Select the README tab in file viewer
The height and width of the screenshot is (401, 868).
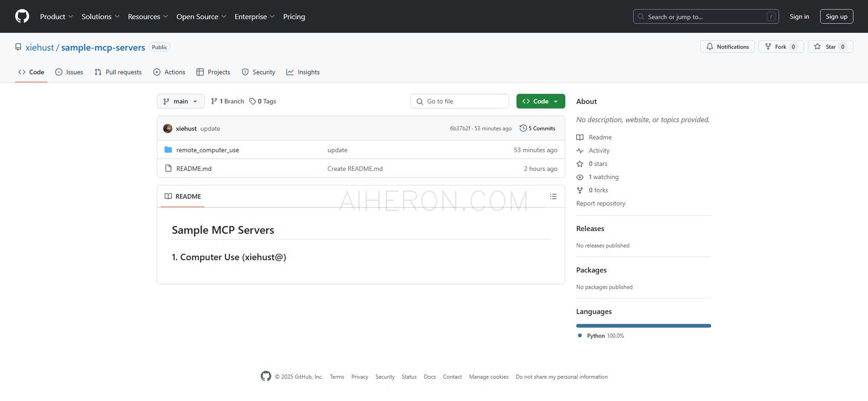(x=183, y=196)
